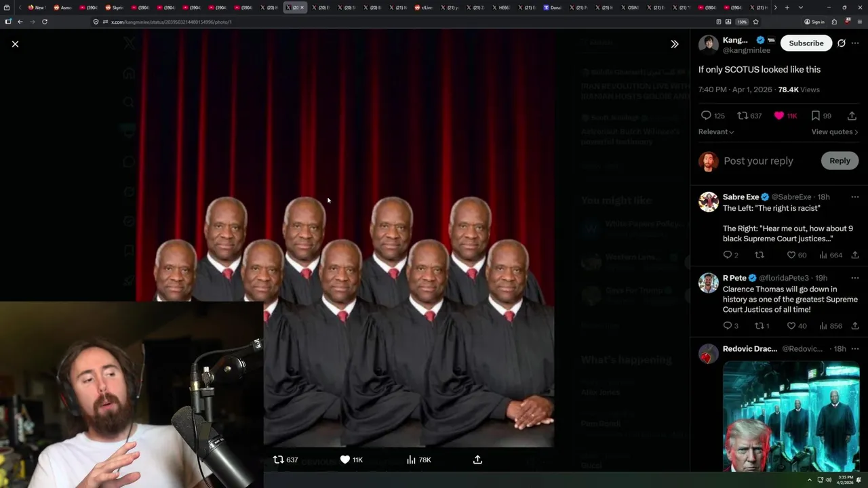The height and width of the screenshot is (488, 868).
Task: Share R Pete's comment
Action: pos(855,326)
